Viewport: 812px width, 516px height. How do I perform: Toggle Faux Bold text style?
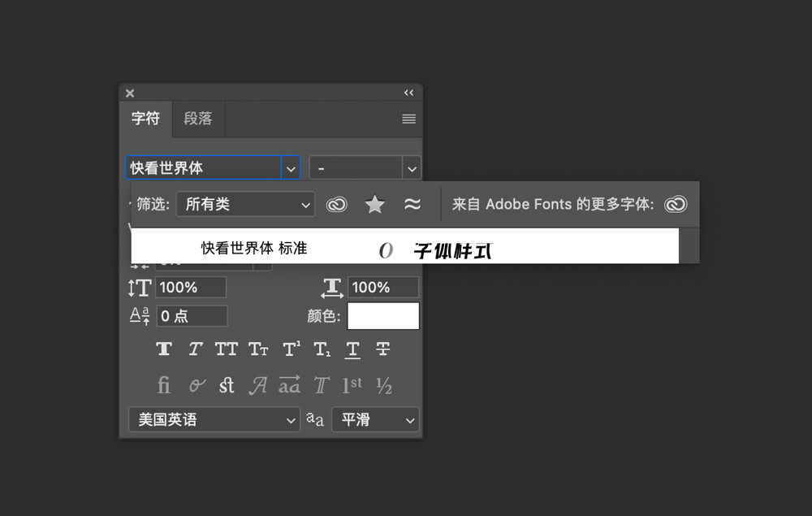pos(164,349)
